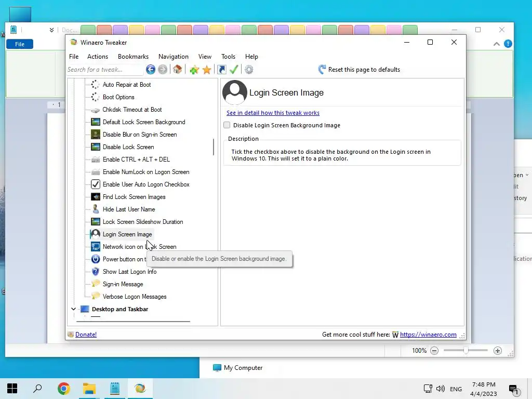Click the volume speaker tray icon
532x399 pixels.
click(441, 389)
